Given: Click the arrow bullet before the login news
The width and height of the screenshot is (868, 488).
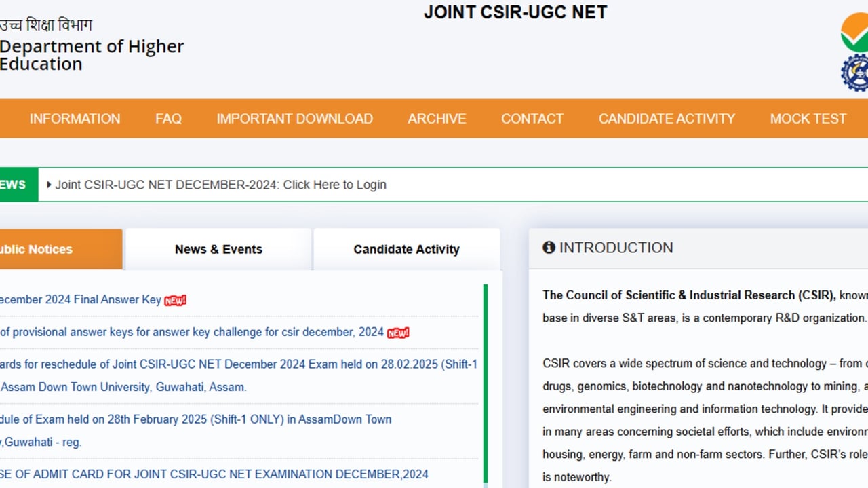Looking at the screenshot, I should [x=49, y=185].
